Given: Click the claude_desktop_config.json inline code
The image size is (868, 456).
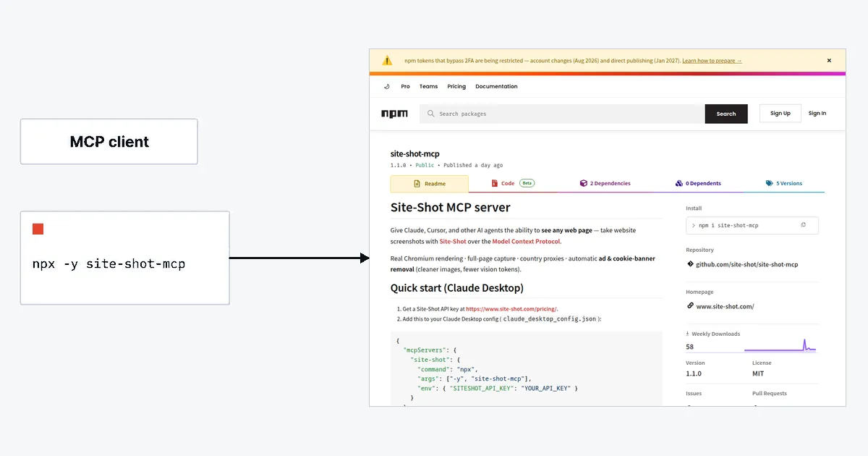Looking at the screenshot, I should (x=550, y=319).
